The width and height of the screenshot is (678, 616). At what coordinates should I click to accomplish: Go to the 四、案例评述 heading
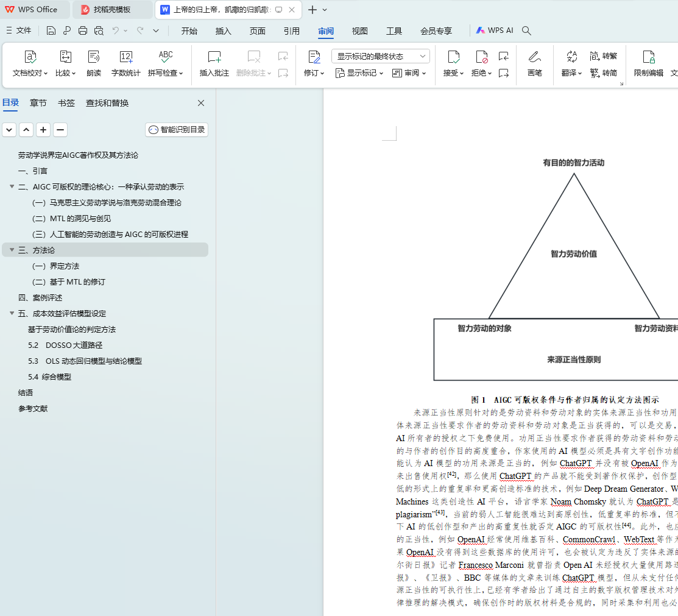[40, 297]
